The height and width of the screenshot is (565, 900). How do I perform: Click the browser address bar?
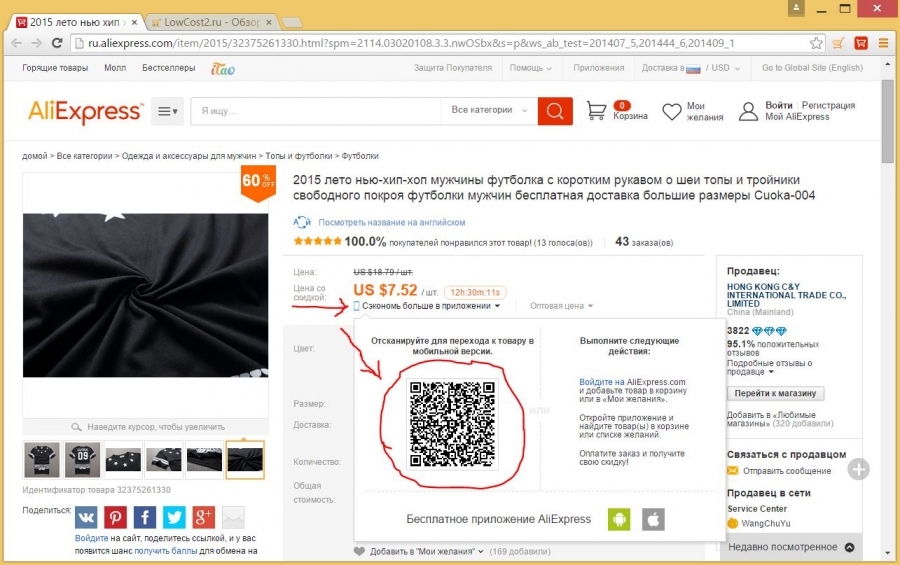point(439,43)
